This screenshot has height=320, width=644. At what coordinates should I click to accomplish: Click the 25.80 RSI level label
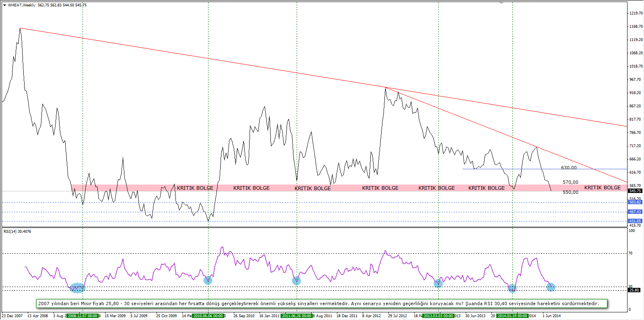pyautogui.click(x=634, y=290)
